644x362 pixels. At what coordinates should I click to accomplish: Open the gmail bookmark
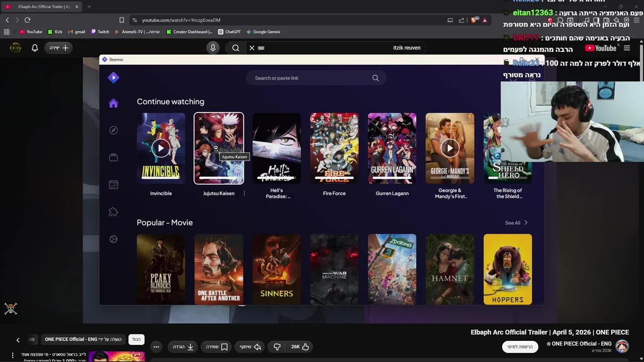(76, 32)
